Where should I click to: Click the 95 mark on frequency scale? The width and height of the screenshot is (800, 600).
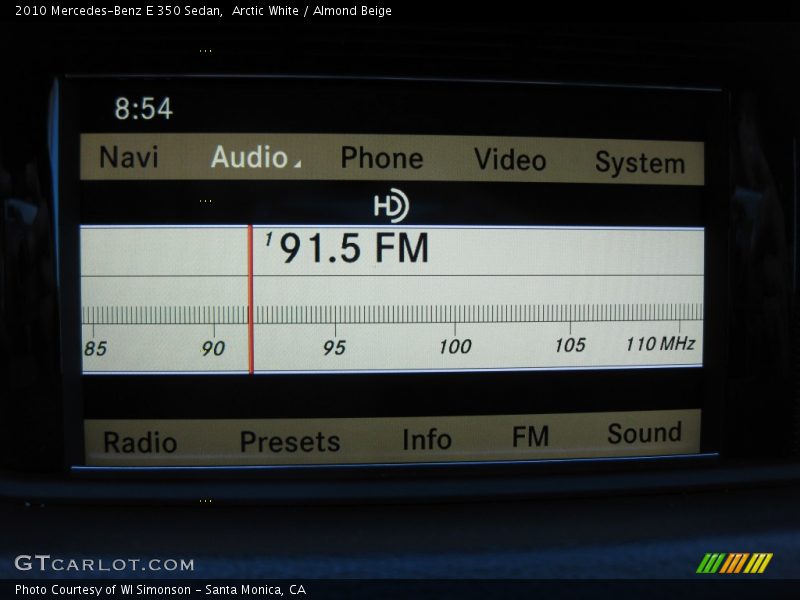click(x=334, y=348)
